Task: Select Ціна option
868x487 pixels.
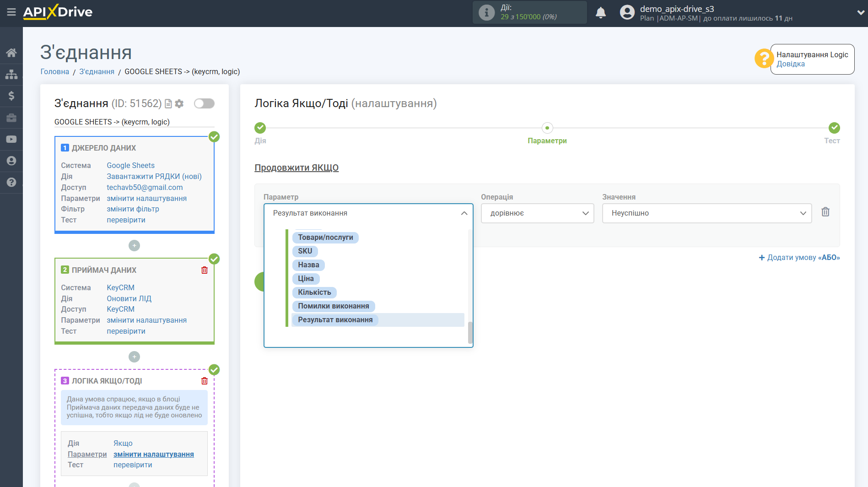Action: pyautogui.click(x=306, y=278)
